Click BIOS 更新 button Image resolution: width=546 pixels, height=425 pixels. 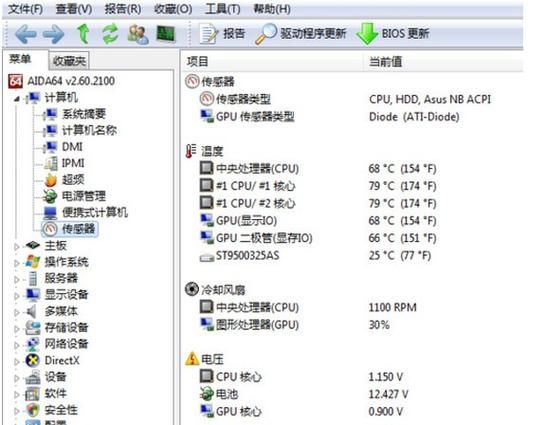point(393,34)
